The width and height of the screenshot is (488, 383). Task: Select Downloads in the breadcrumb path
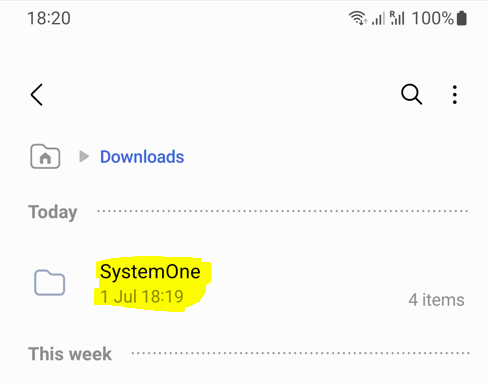[142, 157]
